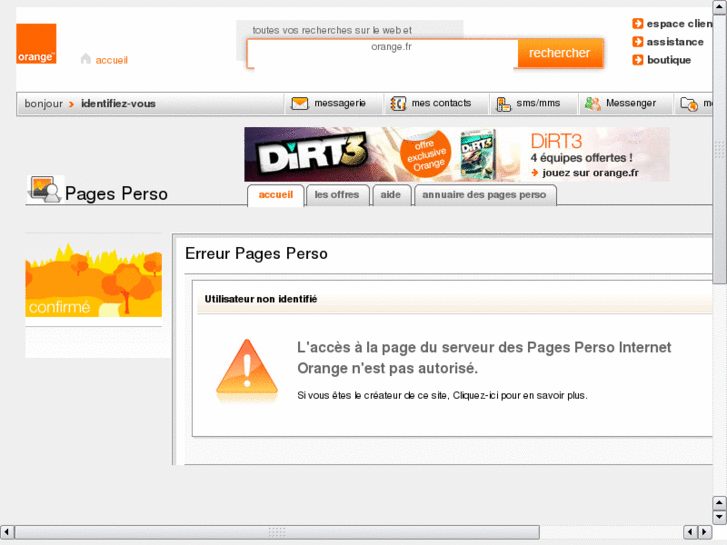Click jouez sur orange.fr in the banner
Image resolution: width=727 pixels, height=545 pixels.
pyautogui.click(x=590, y=173)
